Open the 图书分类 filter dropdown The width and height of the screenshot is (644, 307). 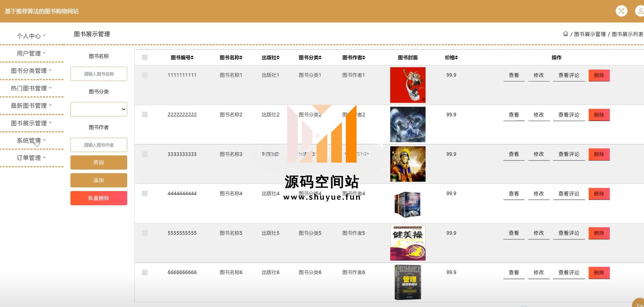pyautogui.click(x=99, y=109)
